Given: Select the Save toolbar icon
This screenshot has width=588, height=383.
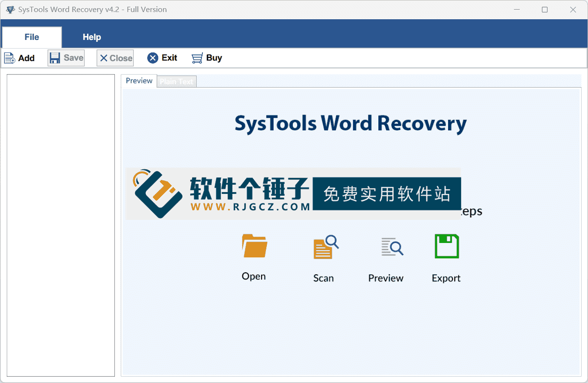Looking at the screenshot, I should (54, 58).
